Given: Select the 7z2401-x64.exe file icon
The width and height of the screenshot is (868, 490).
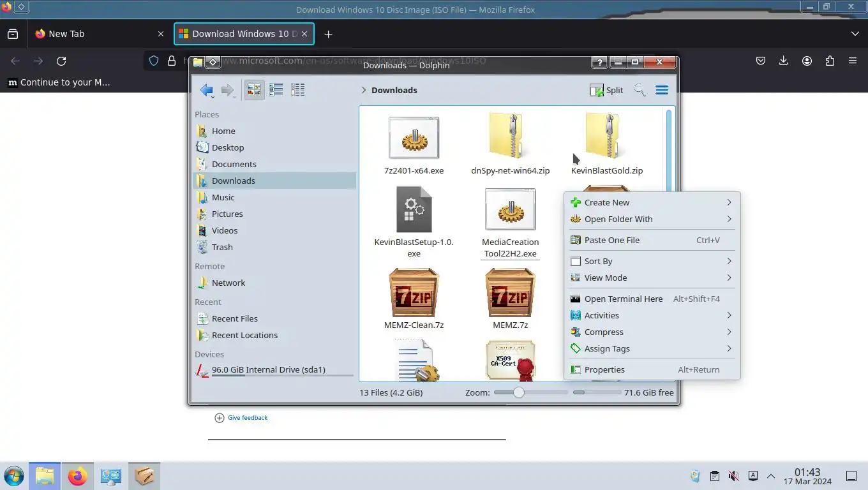Looking at the screenshot, I should (x=414, y=137).
